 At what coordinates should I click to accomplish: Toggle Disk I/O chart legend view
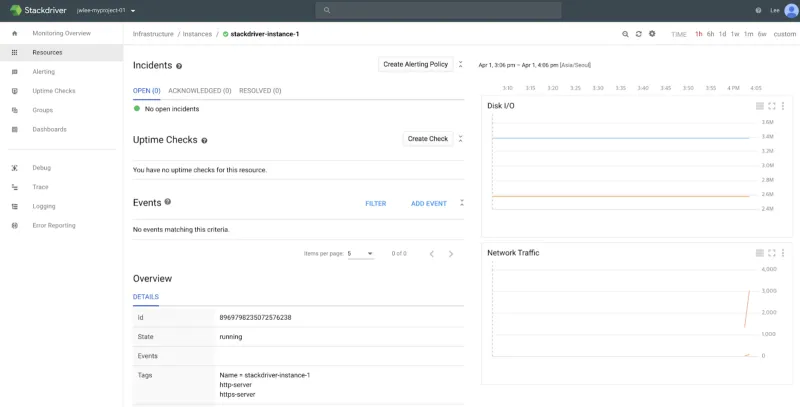[x=760, y=106]
